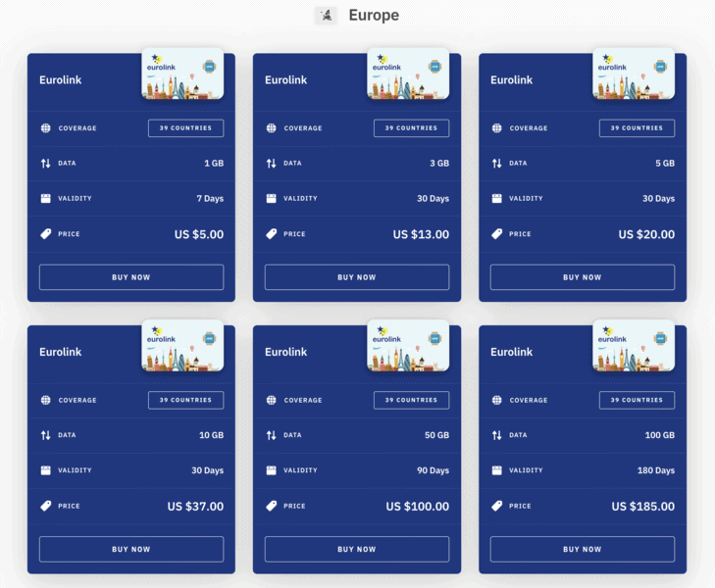Buy the 1 GB Eurolink plan
This screenshot has height=588, width=715.
pyautogui.click(x=131, y=277)
